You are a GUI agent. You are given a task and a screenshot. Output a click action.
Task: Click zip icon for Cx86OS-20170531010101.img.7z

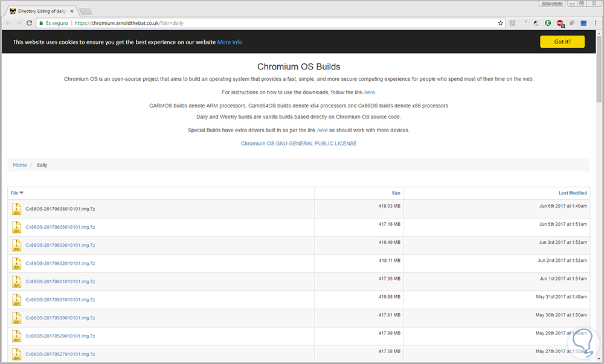pos(16,300)
